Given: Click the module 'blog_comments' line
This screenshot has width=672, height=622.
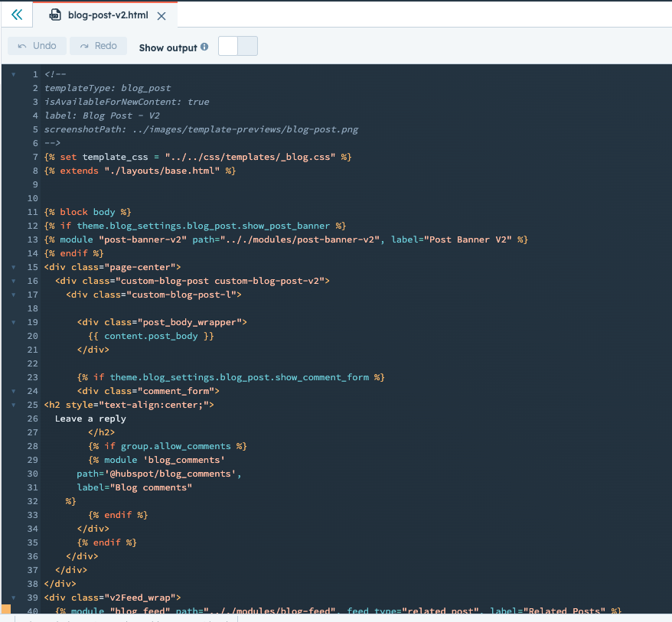Looking at the screenshot, I should [x=156, y=460].
